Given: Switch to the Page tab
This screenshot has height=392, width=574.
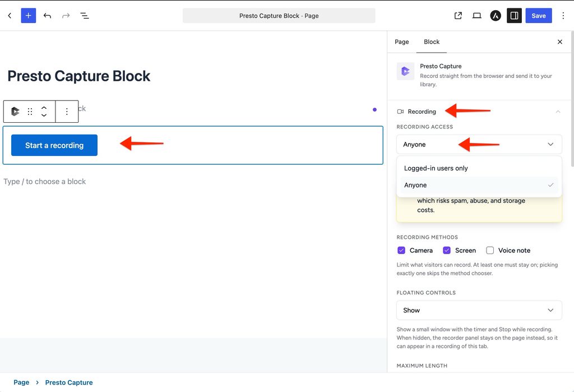Looking at the screenshot, I should tap(401, 41).
